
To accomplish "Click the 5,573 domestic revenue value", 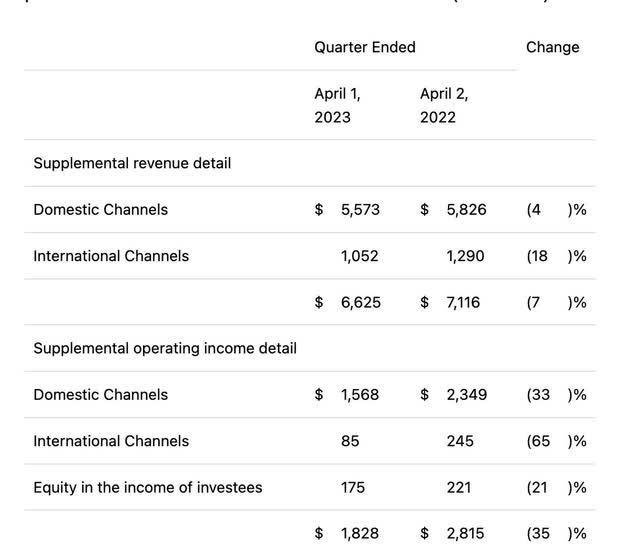I will tap(360, 209).
